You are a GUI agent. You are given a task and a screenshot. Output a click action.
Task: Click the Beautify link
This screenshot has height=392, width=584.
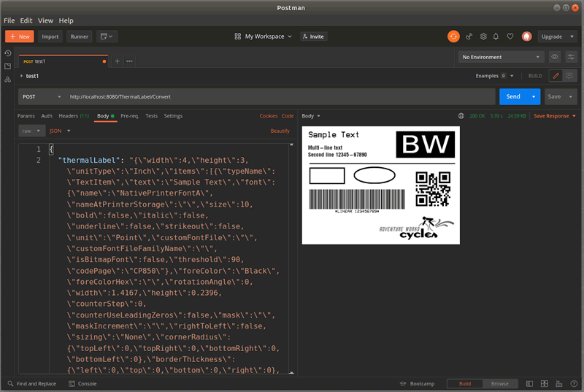click(280, 131)
